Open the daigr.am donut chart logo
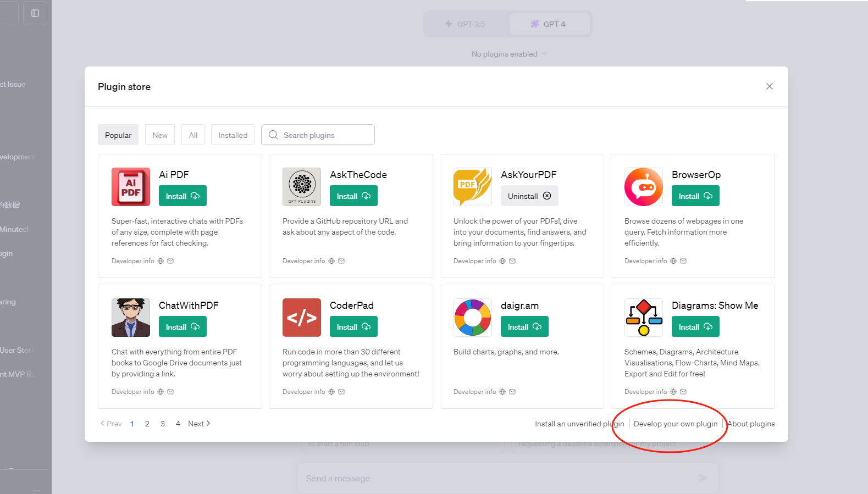This screenshot has height=494, width=868. click(x=473, y=318)
